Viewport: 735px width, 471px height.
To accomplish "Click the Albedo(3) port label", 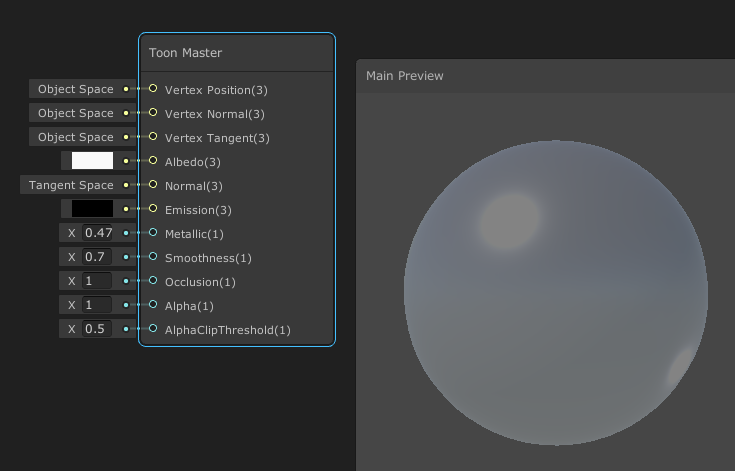I will point(193,162).
